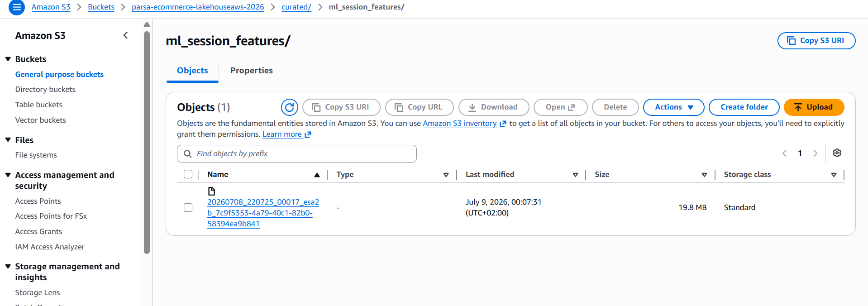The width and height of the screenshot is (868, 306).
Task: Click the Download button
Action: coord(494,107)
